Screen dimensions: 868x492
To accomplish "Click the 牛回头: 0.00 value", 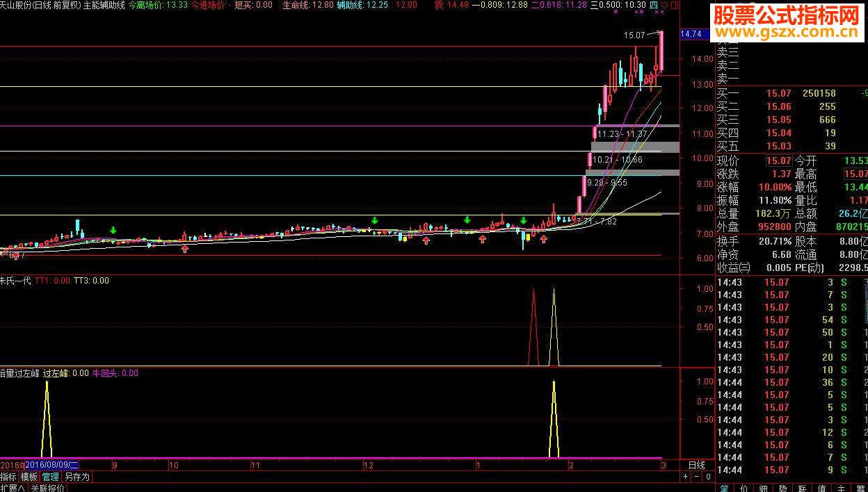I will click(115, 373).
